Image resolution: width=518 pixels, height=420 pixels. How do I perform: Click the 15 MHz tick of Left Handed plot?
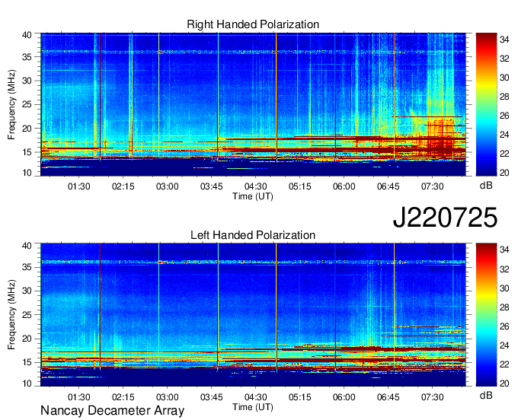click(x=27, y=363)
